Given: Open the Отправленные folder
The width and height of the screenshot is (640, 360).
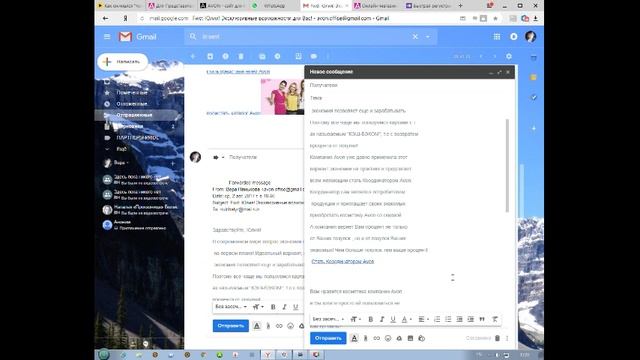Looking at the screenshot, I should (134, 115).
